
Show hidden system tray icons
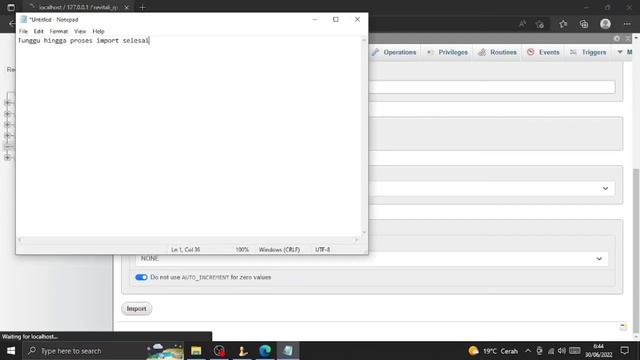click(x=528, y=351)
